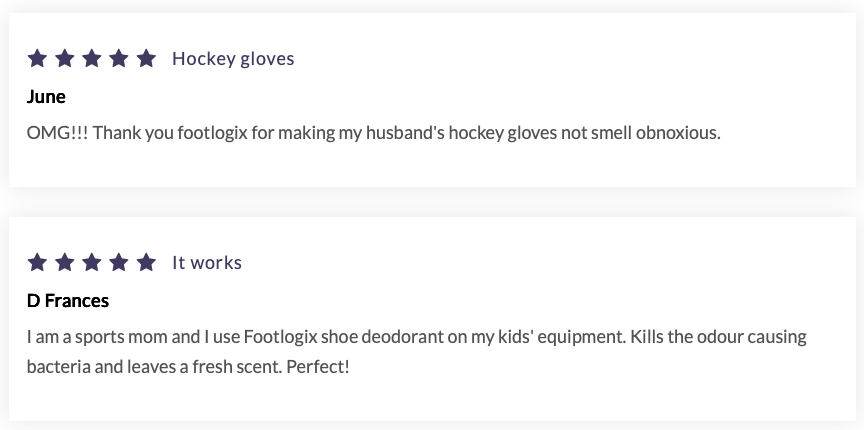The height and width of the screenshot is (430, 864).
Task: Select the fourth star of It works review
Action: click(119, 262)
